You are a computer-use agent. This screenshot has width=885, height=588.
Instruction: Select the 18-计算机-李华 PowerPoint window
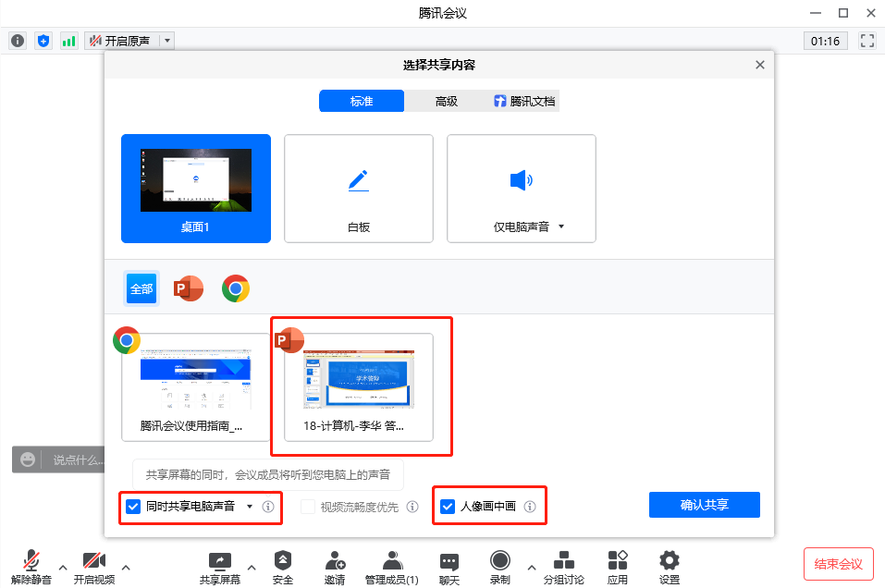(359, 387)
